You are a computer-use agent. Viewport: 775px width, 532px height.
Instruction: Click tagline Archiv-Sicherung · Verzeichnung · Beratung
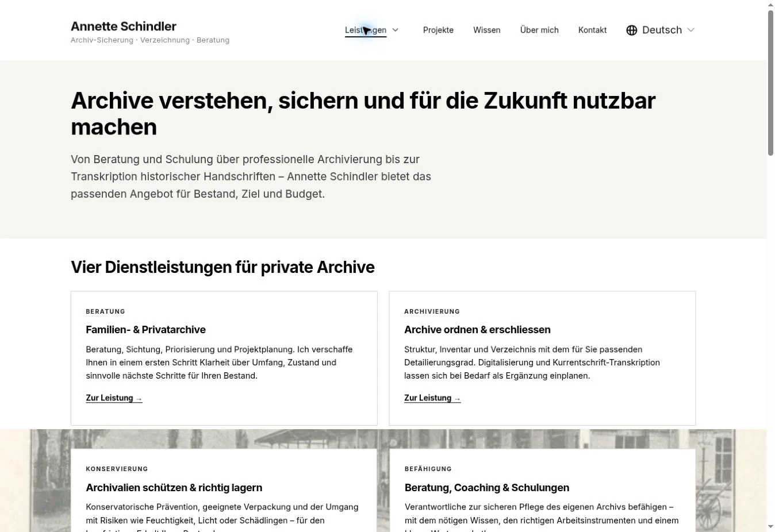click(x=150, y=40)
